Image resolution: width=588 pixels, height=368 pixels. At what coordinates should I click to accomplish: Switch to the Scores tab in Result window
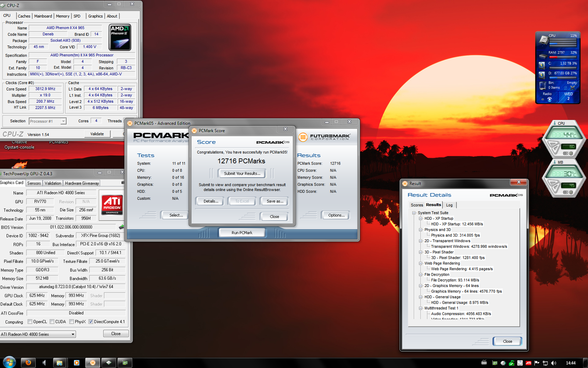pos(417,205)
